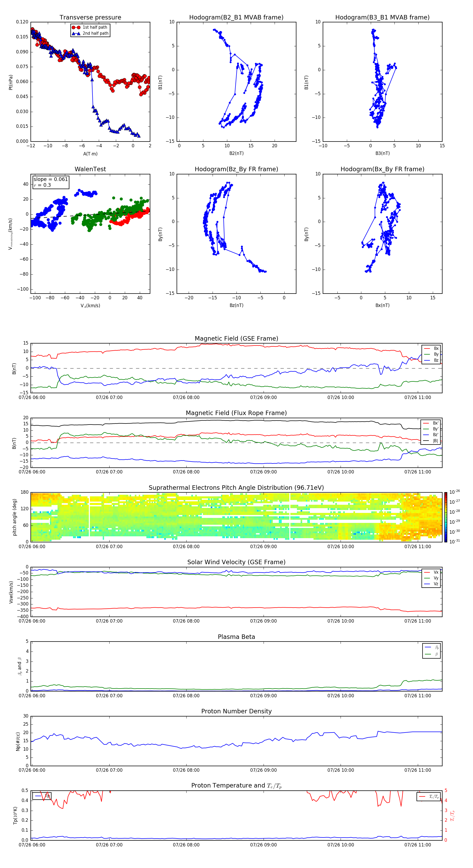Screen dimensions: 473x868
Task: Click 'Tp(10⁶K)' axis label
Action: pos(15,815)
